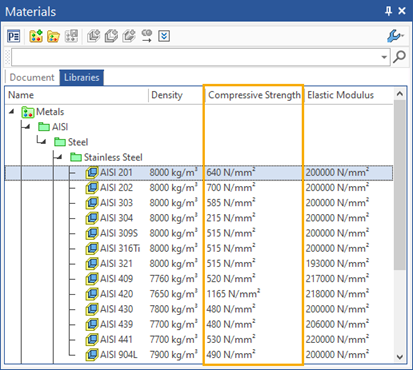Select the Metals library item
Image resolution: width=413 pixels, height=370 pixels.
tap(50, 112)
